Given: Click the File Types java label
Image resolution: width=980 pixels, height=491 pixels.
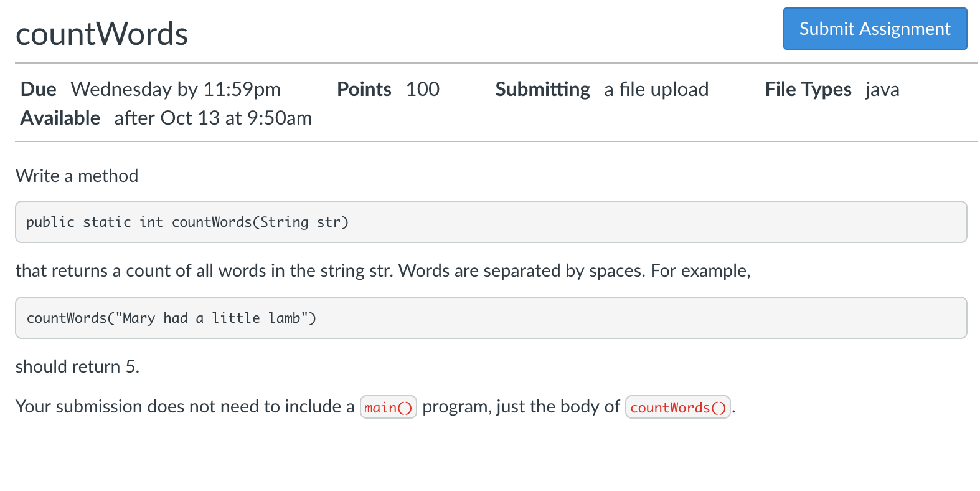Looking at the screenshot, I should point(882,89).
